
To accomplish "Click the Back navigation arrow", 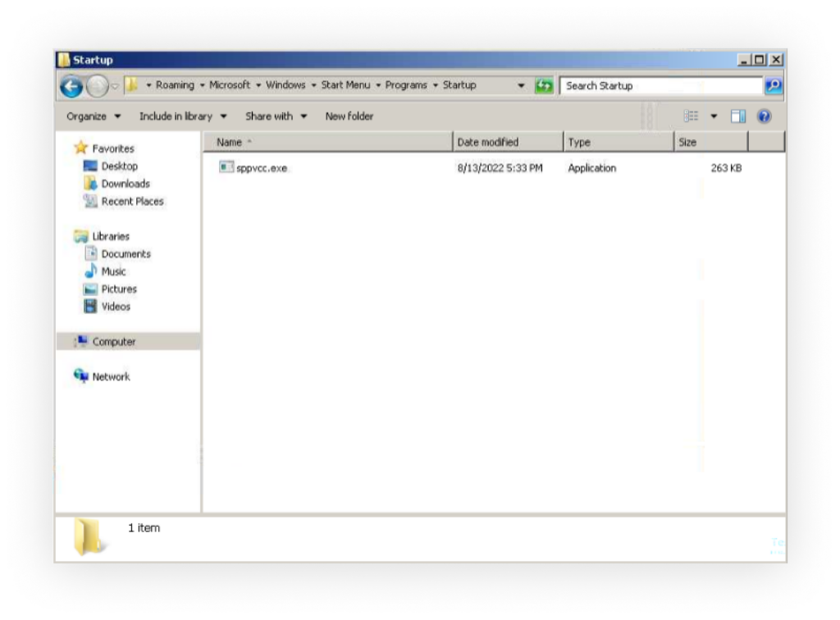I will [72, 85].
